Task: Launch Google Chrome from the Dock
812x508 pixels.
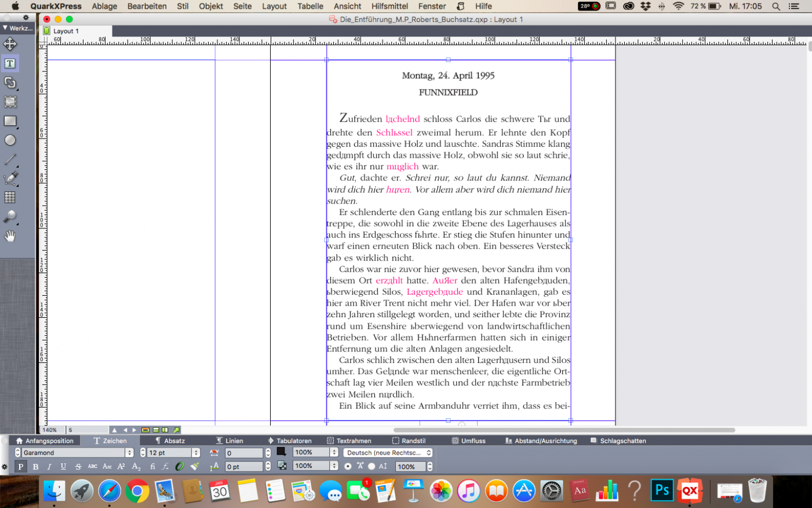Action: 137,491
